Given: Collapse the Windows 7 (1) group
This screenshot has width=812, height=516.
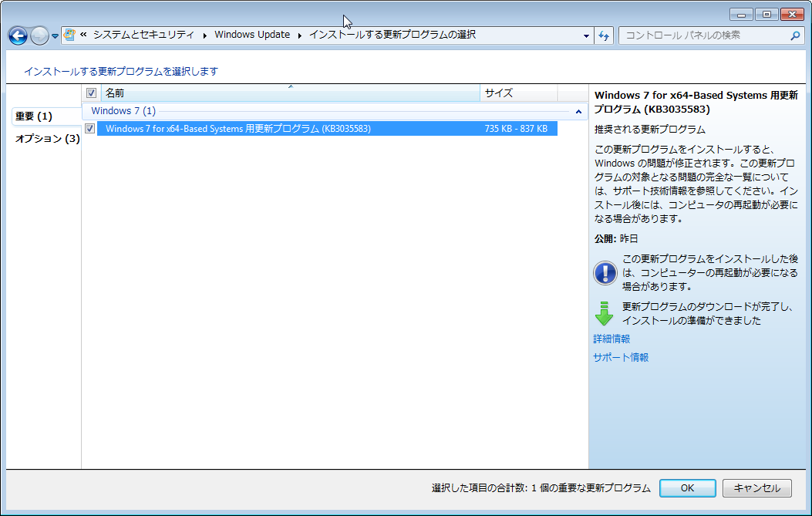Looking at the screenshot, I should point(578,111).
